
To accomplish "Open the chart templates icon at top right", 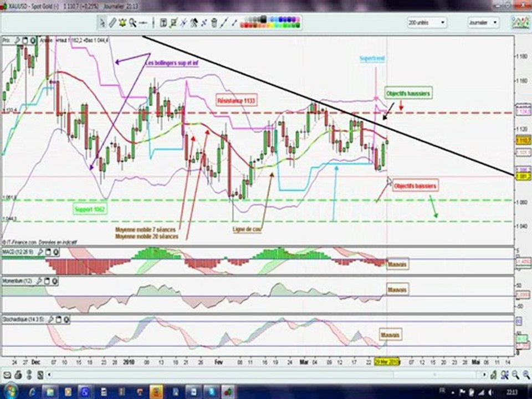I will pyautogui.click(x=520, y=22).
